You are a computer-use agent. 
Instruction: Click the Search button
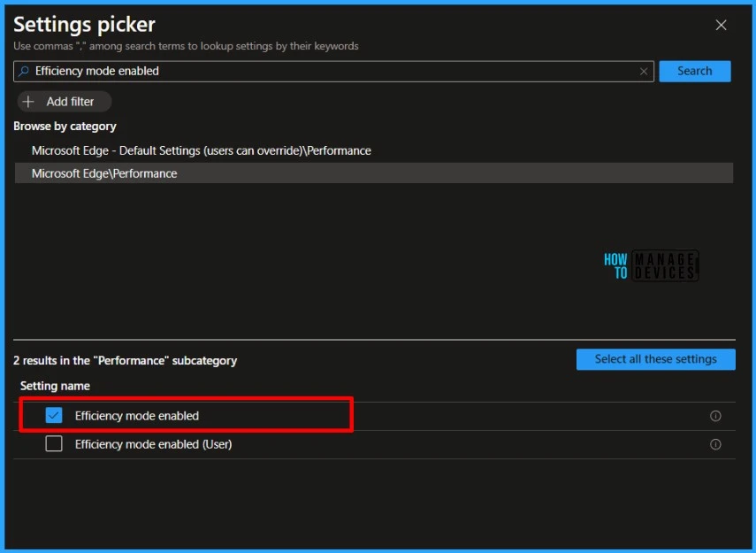pos(694,72)
